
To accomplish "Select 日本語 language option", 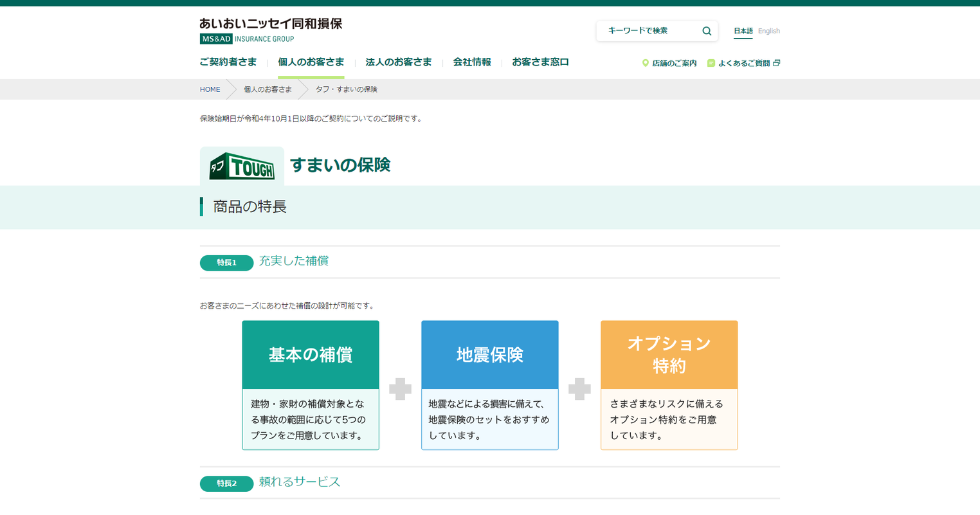I will pos(743,31).
